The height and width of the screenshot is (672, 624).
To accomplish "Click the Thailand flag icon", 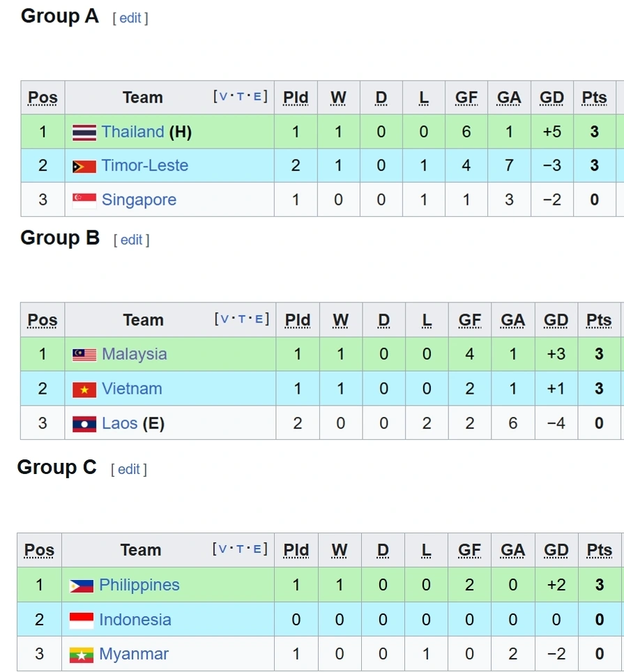I will [84, 132].
